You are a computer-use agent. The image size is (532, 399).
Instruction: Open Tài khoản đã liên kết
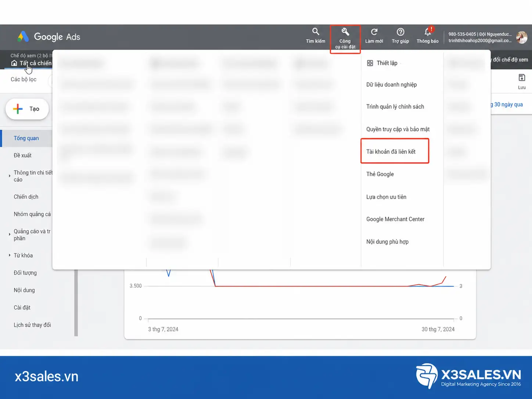(391, 152)
